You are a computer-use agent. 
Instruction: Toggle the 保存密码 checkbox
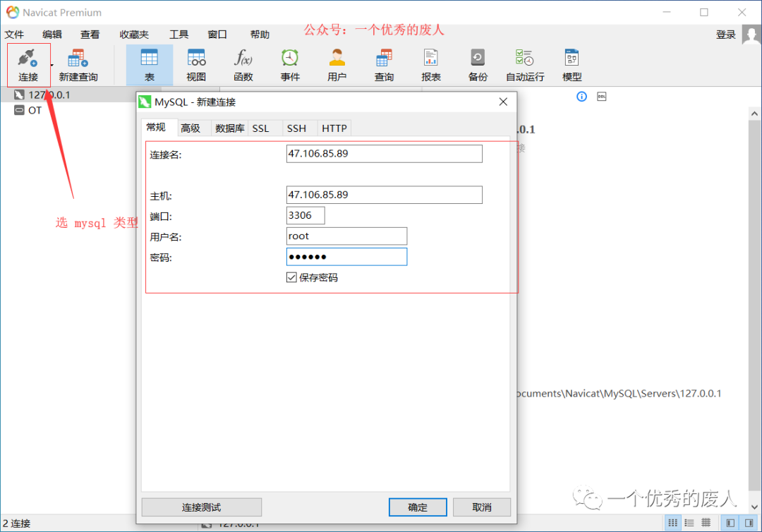pyautogui.click(x=291, y=277)
